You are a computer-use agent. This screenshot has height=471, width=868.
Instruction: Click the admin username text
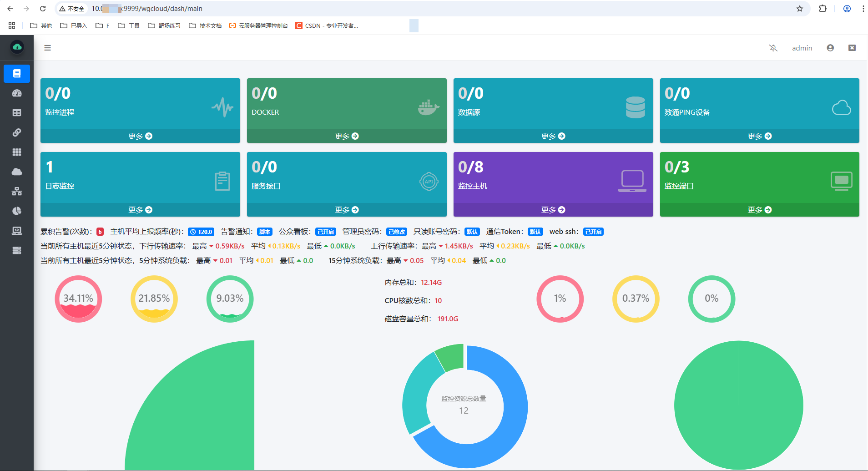[802, 48]
